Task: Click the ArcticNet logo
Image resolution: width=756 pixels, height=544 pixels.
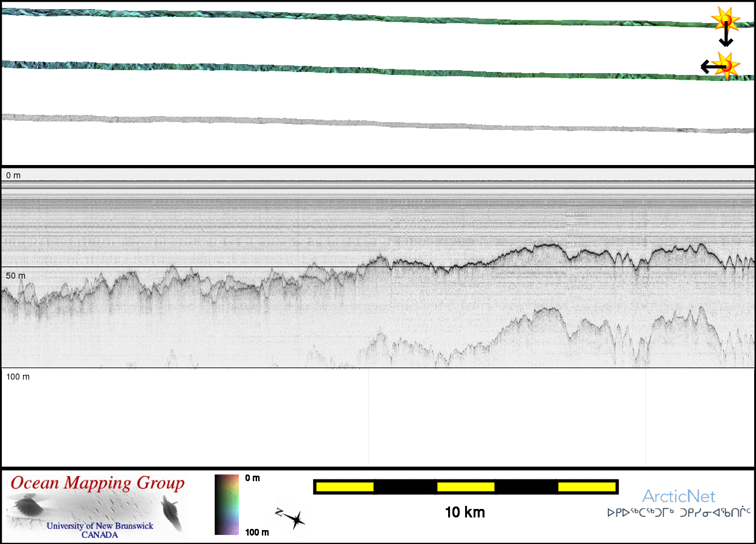Action: pos(679,497)
